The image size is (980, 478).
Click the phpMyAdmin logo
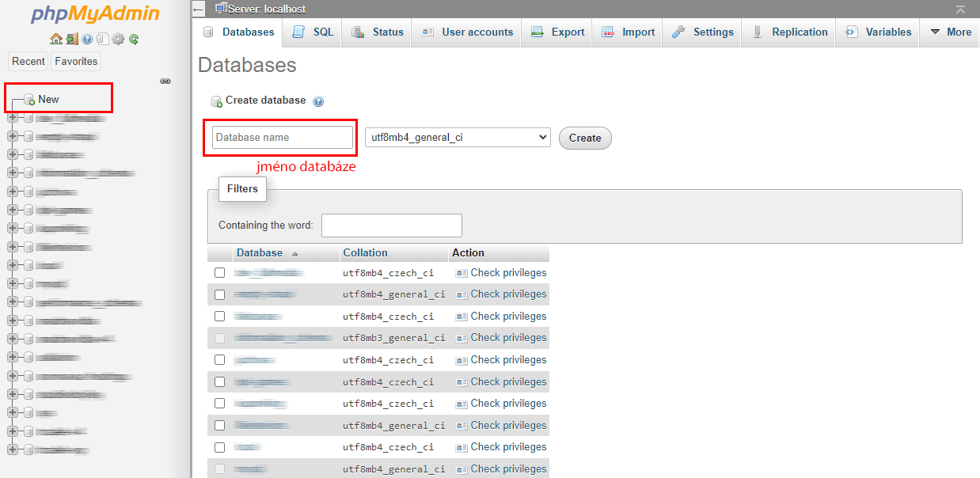[x=95, y=14]
